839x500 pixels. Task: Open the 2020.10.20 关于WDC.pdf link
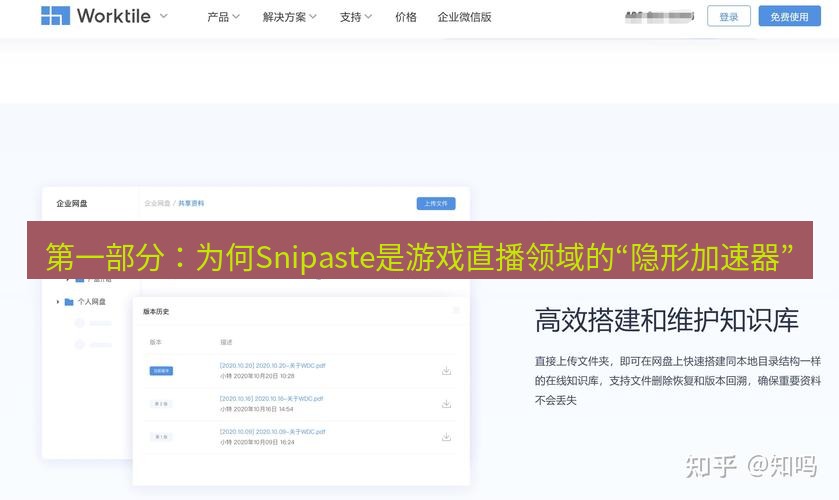[x=272, y=366]
